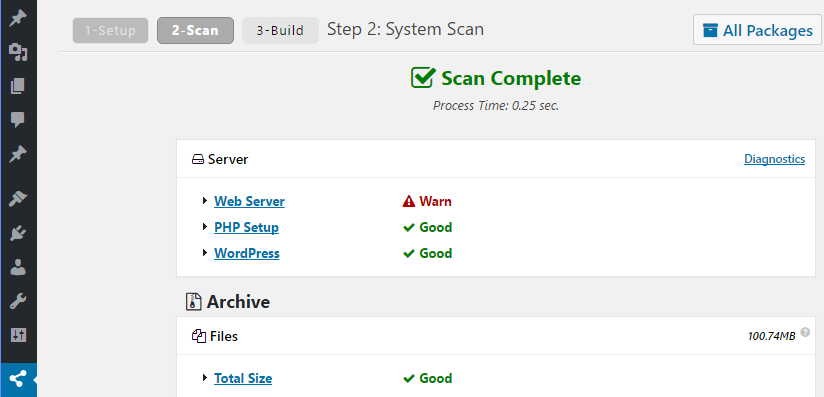Viewport: 824px width, 397px height.
Task: Open Appearance paintbrush sidebar icon
Action: 18,198
